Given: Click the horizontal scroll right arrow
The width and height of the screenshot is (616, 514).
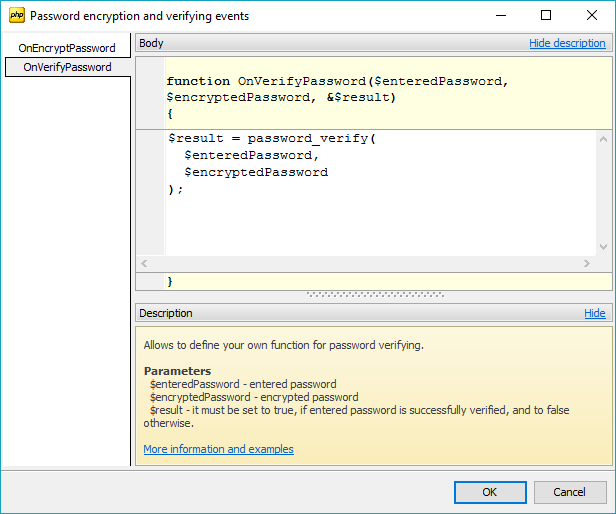Looking at the screenshot, I should point(587,263).
